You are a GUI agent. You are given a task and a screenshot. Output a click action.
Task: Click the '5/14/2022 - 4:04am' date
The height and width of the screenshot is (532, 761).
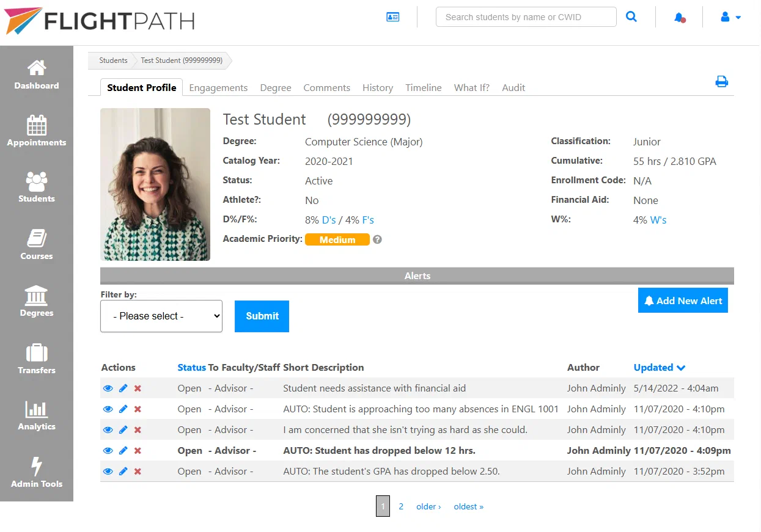[x=676, y=388]
